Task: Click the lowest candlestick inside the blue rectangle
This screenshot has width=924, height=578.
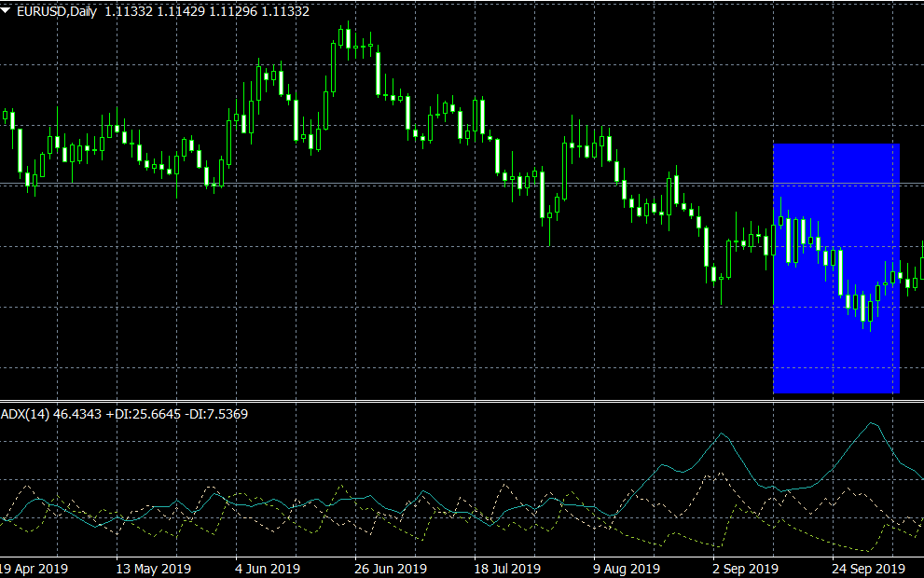Action: point(869,310)
